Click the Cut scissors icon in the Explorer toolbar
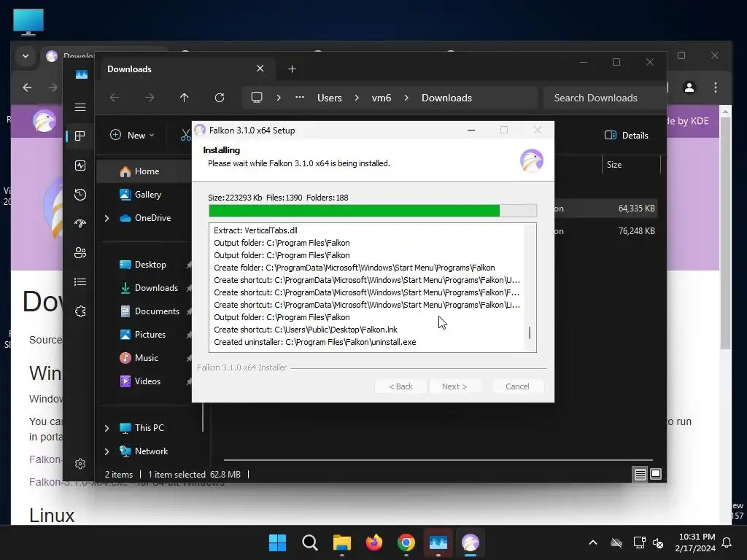The width and height of the screenshot is (747, 560). pos(185,135)
